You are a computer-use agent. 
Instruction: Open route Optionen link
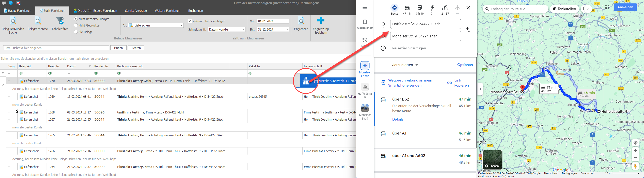click(x=465, y=65)
